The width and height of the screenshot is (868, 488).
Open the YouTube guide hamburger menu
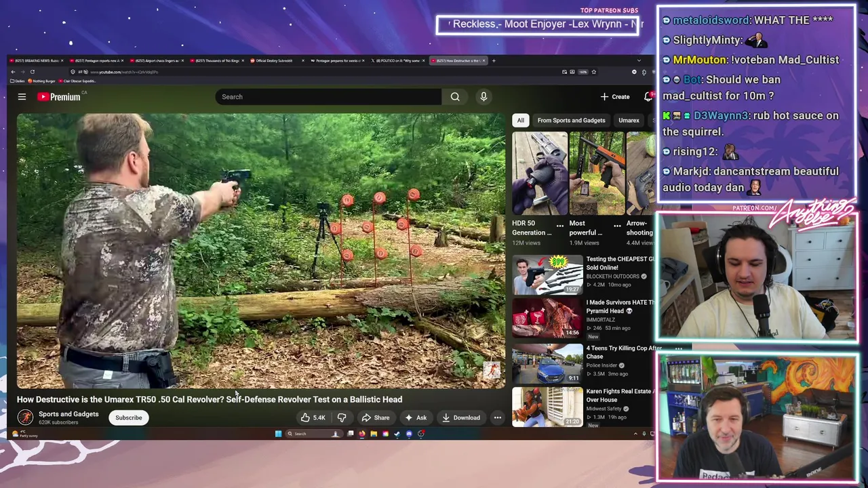click(x=22, y=97)
